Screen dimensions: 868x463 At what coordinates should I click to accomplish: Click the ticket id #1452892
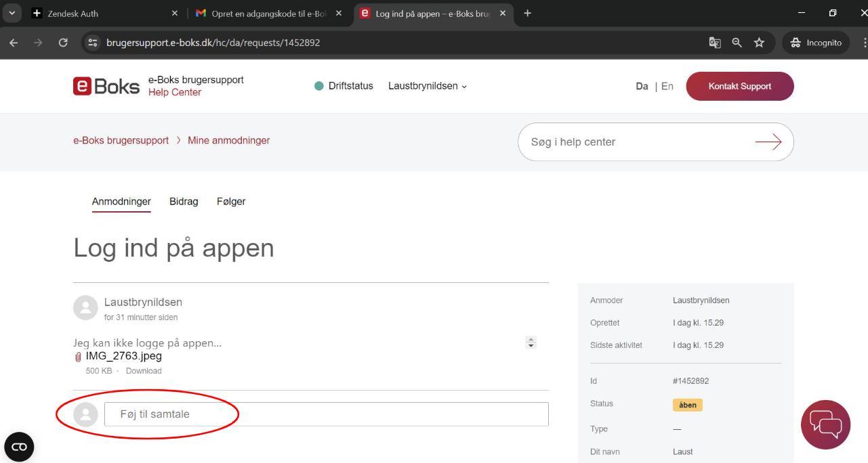click(690, 381)
